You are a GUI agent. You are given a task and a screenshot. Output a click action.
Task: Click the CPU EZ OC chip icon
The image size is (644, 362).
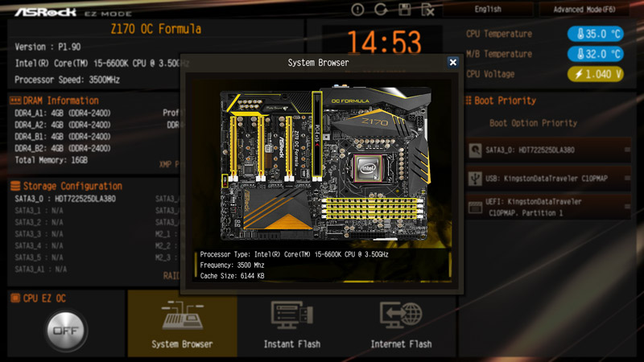coord(15,298)
